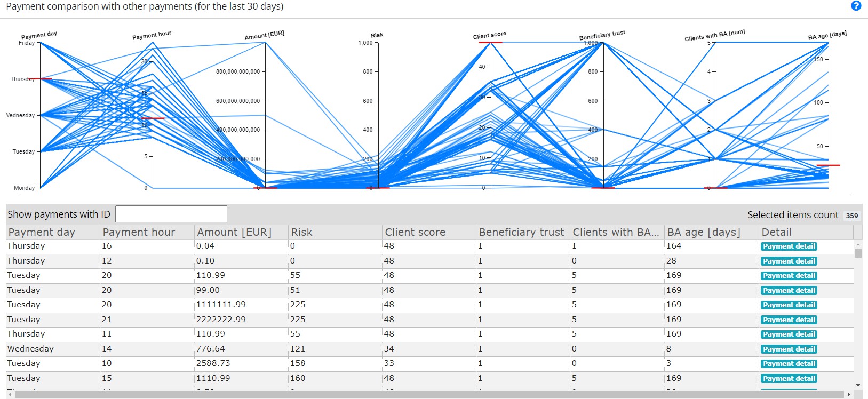Open Payment detail for amount 0.04 row
This screenshot has width=868, height=399.
pos(789,246)
